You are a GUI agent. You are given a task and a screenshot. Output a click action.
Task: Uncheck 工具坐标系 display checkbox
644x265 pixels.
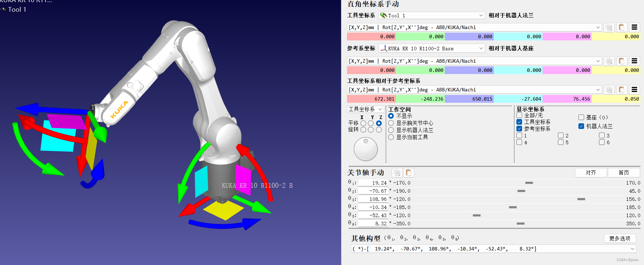click(x=519, y=122)
